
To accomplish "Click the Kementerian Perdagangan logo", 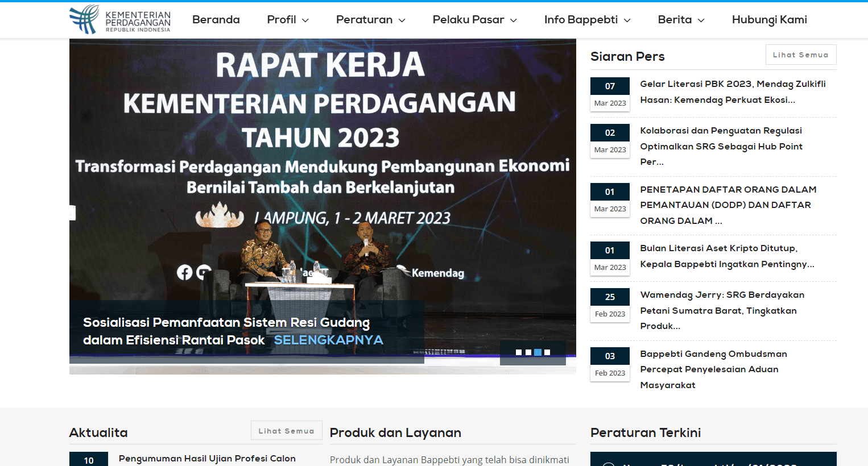I will 118,19.
